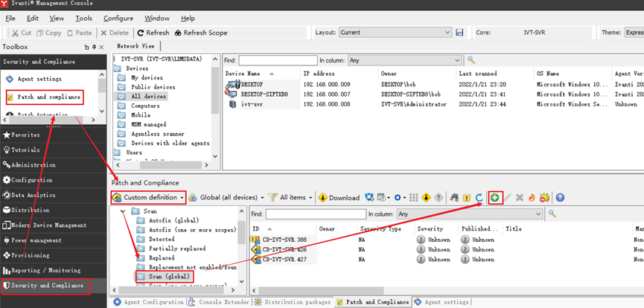Switch to the Agent settings bottom tab
This screenshot has width=644, height=308.
(444, 302)
